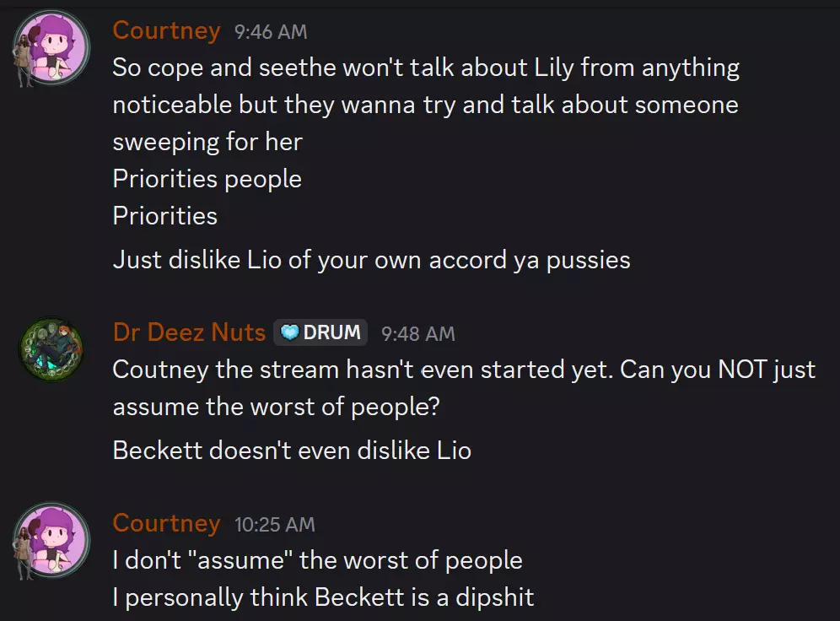840x621 pixels.
Task: Select the 'Priorities people' message line
Action: pyautogui.click(x=207, y=179)
